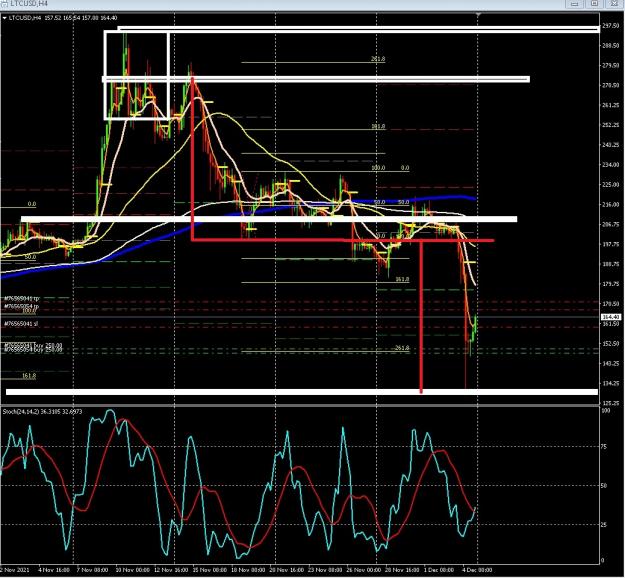
Task: Click the 134.25 price axis label
Action: pyautogui.click(x=611, y=383)
